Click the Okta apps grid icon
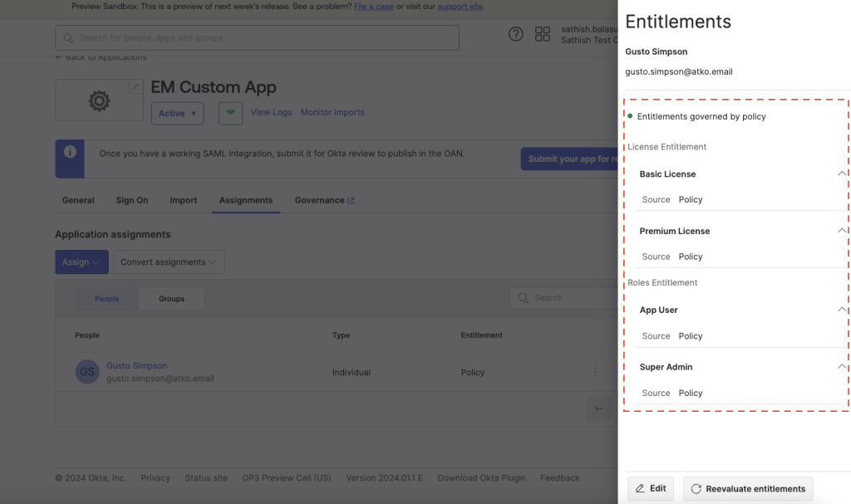851x504 pixels. (x=543, y=34)
